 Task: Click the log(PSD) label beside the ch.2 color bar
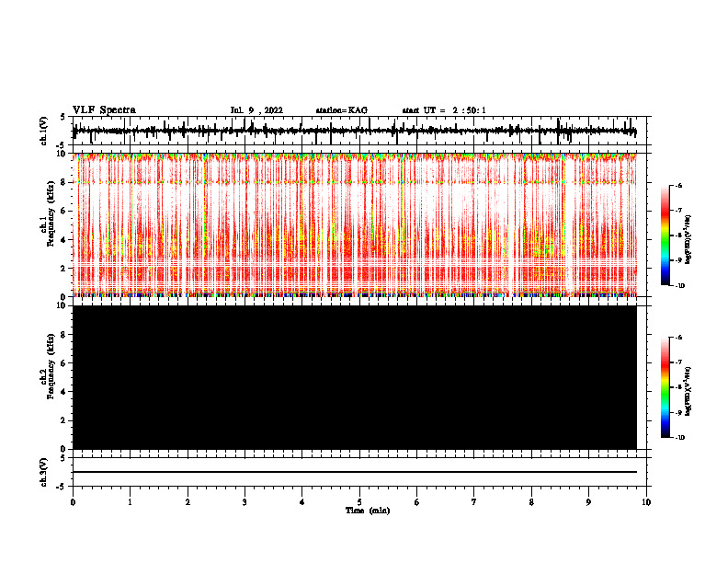pyautogui.click(x=688, y=391)
